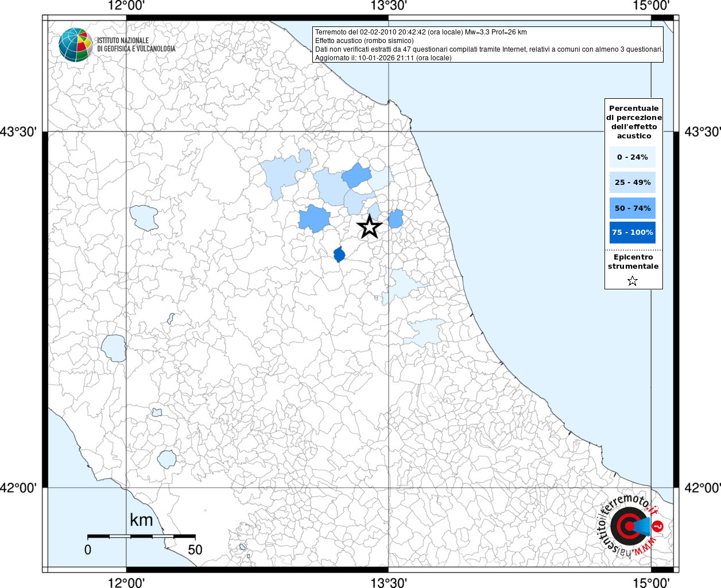
Task: Click the 0 - 24% legend swatch
Action: click(633, 157)
